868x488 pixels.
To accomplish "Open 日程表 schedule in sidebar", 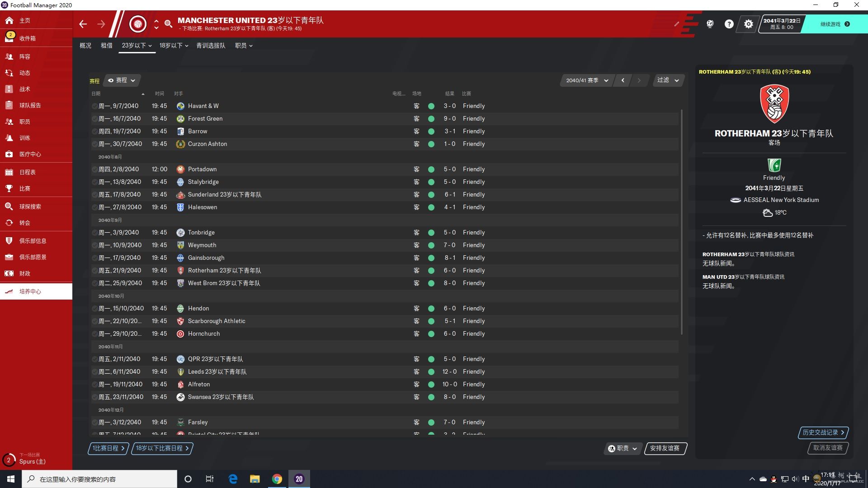I will click(36, 172).
